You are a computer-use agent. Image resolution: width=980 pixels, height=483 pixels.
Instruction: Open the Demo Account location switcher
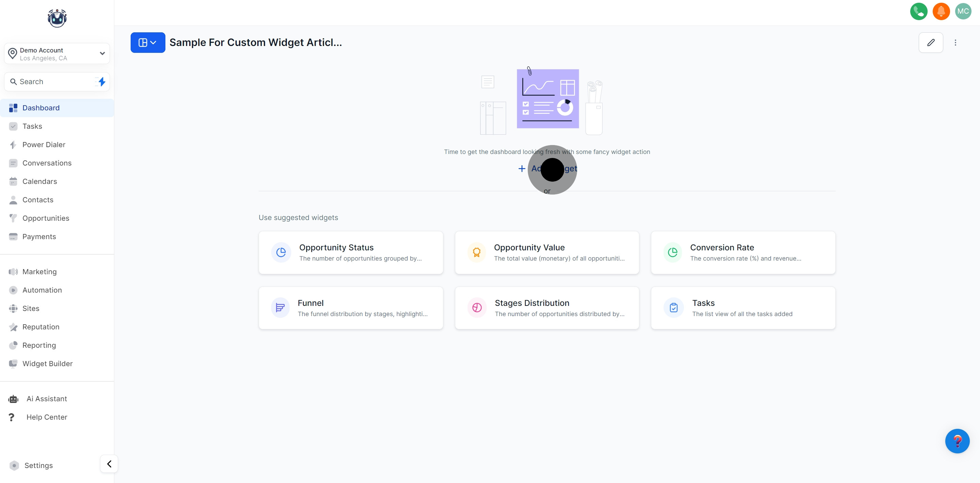(57, 54)
